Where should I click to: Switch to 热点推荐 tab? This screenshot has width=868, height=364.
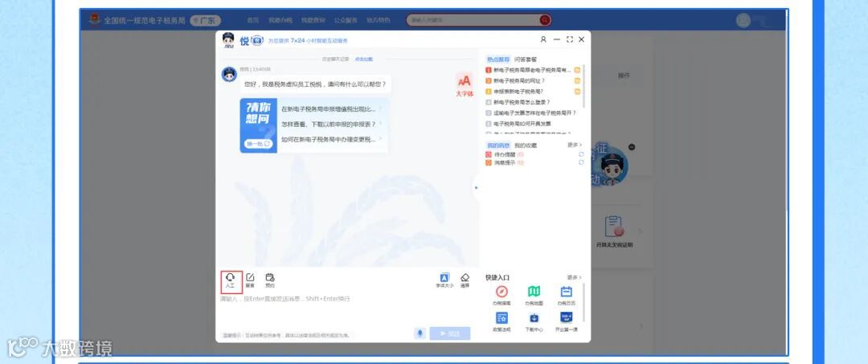point(498,59)
